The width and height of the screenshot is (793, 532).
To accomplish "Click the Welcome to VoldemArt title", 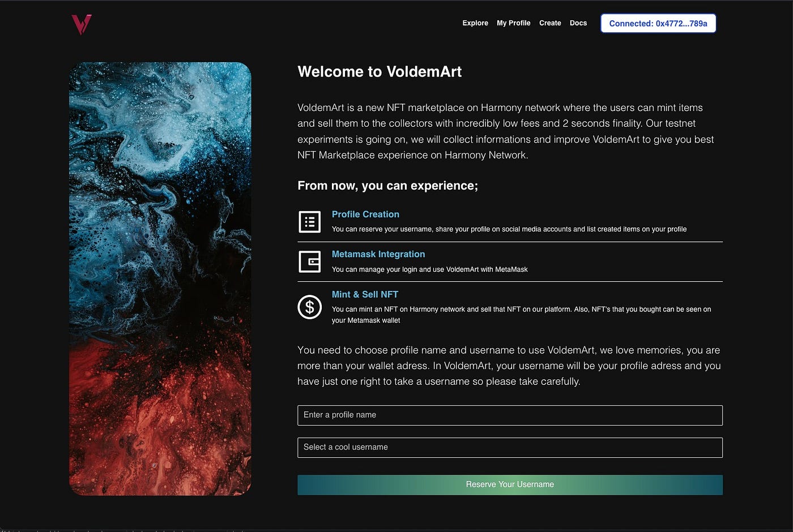I will (380, 72).
